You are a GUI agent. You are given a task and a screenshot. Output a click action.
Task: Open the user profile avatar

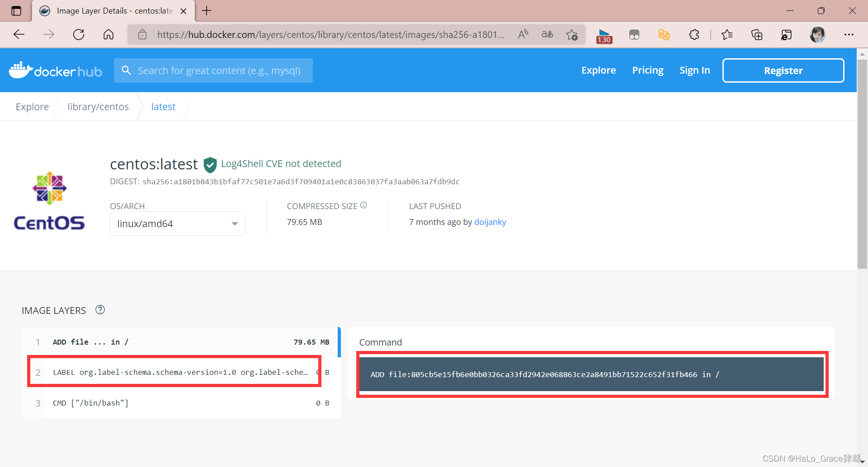point(817,34)
